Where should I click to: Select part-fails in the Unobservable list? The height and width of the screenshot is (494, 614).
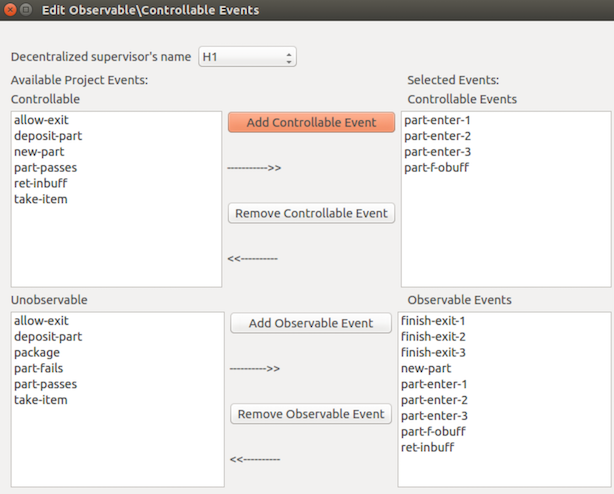[x=40, y=368]
